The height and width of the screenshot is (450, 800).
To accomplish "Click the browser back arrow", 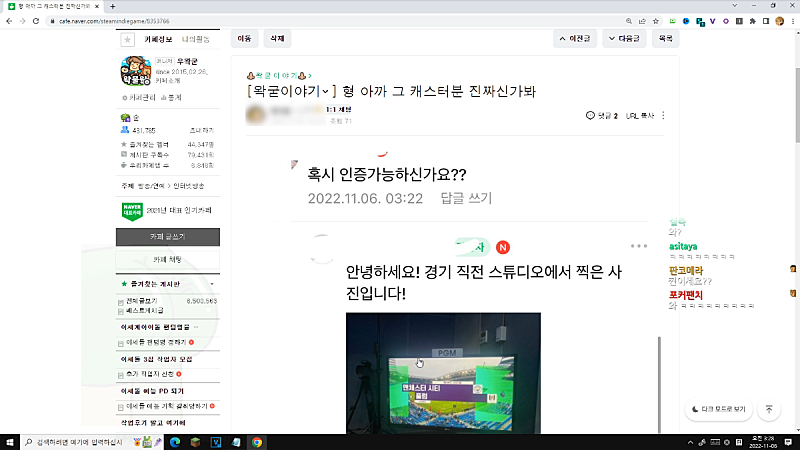I will 9,21.
